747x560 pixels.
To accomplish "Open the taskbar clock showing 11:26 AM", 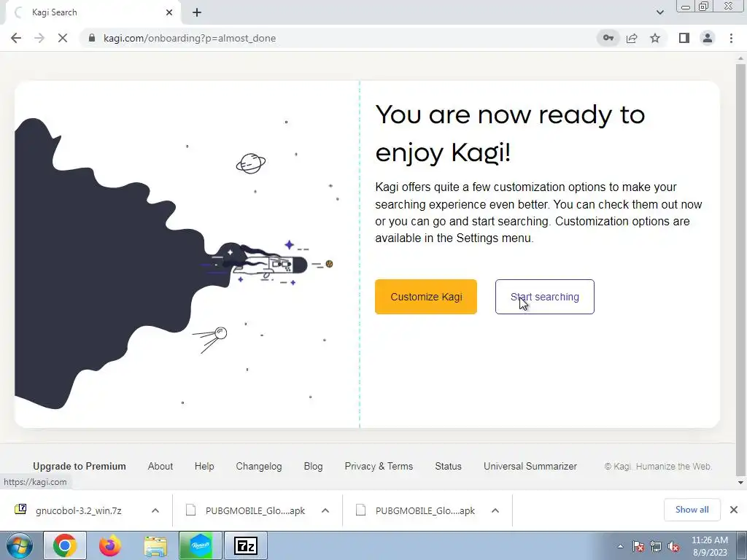I will tap(709, 546).
